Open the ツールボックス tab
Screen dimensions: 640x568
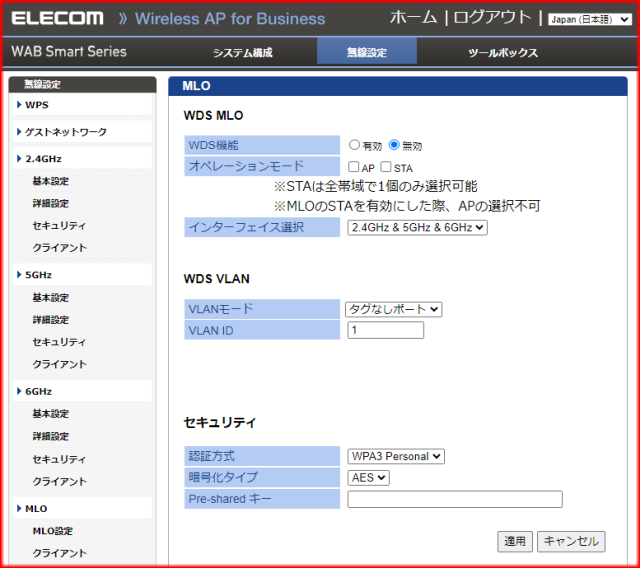[x=502, y=53]
